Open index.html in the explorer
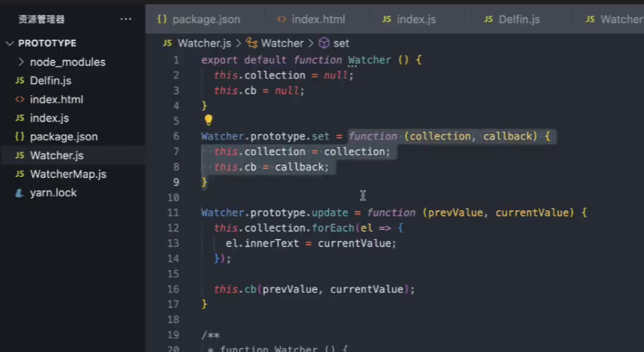This screenshot has width=644, height=352. point(56,99)
